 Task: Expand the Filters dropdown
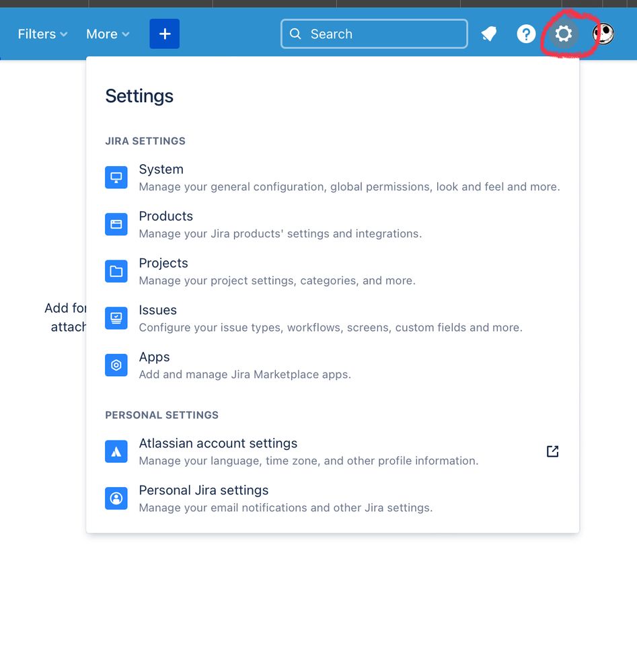[42, 34]
